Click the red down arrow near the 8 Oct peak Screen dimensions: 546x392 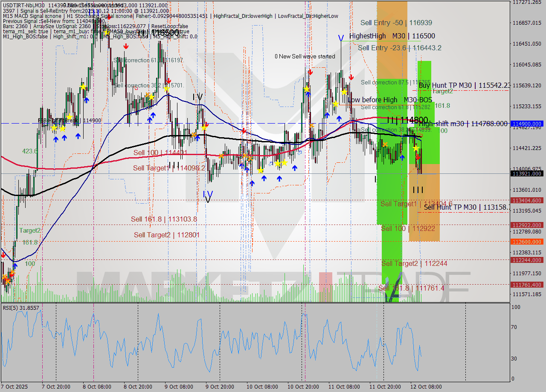tap(125, 47)
